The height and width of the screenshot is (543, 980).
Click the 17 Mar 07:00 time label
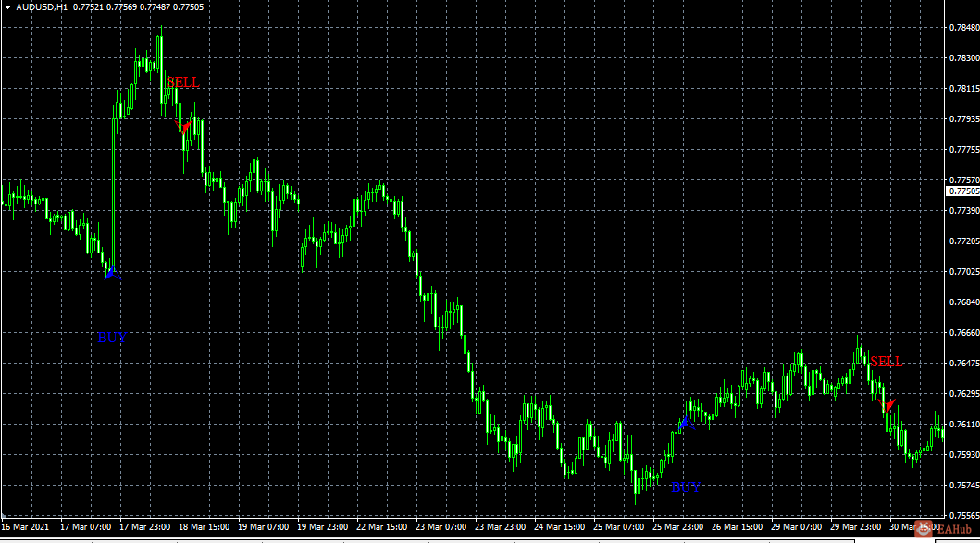[x=86, y=527]
